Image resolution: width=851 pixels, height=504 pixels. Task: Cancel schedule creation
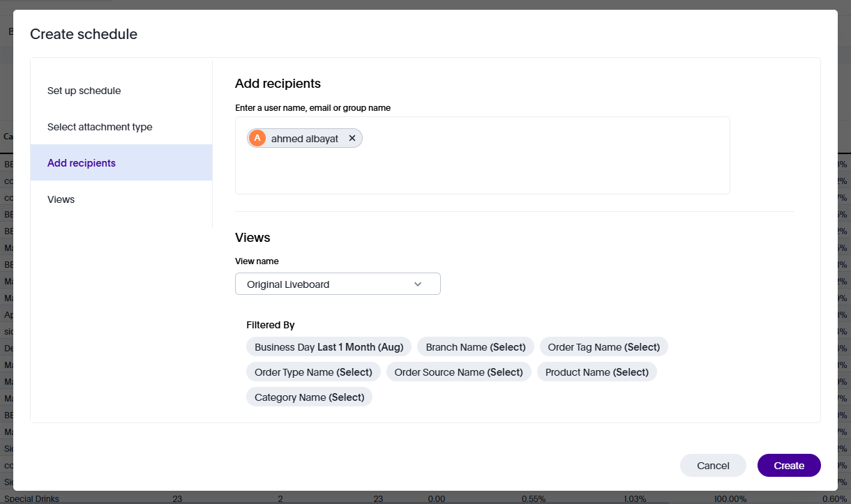pos(713,466)
